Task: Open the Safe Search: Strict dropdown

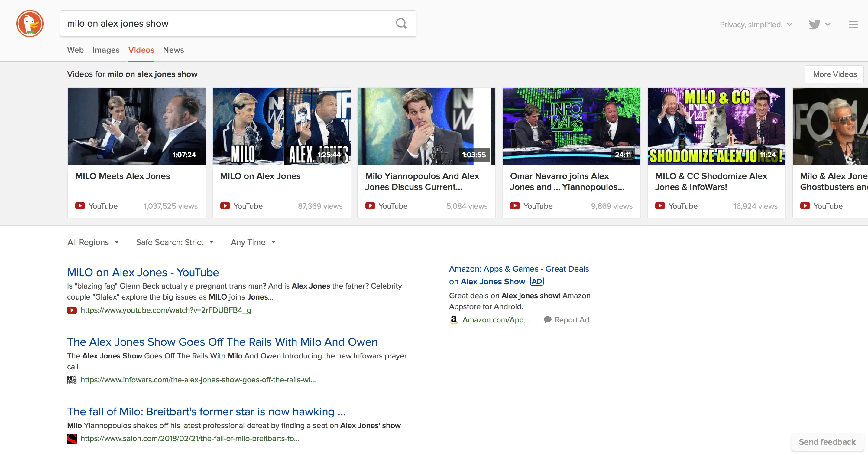Action: click(175, 242)
